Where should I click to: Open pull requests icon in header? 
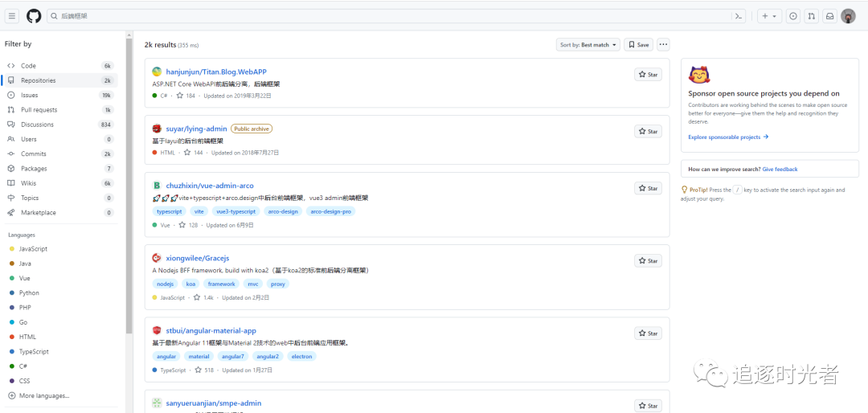click(812, 16)
